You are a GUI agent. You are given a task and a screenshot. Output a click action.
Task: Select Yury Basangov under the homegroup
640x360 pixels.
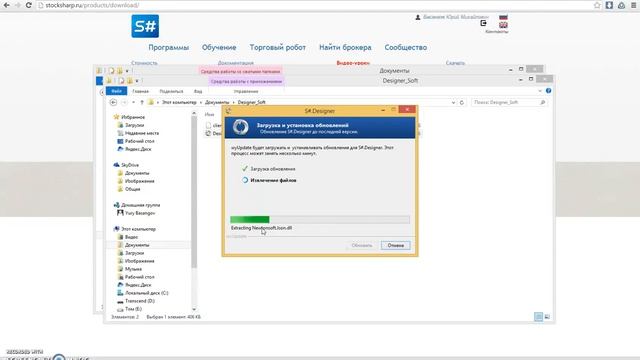pos(140,213)
